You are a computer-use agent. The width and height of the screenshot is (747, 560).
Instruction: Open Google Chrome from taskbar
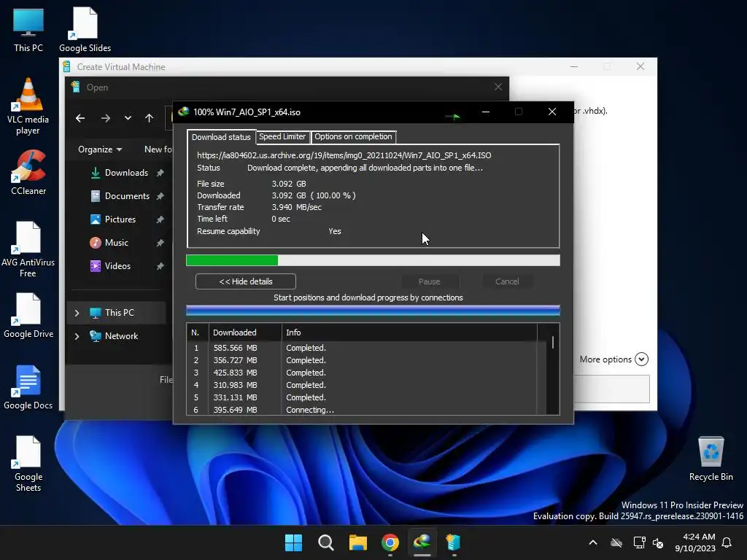pyautogui.click(x=390, y=542)
